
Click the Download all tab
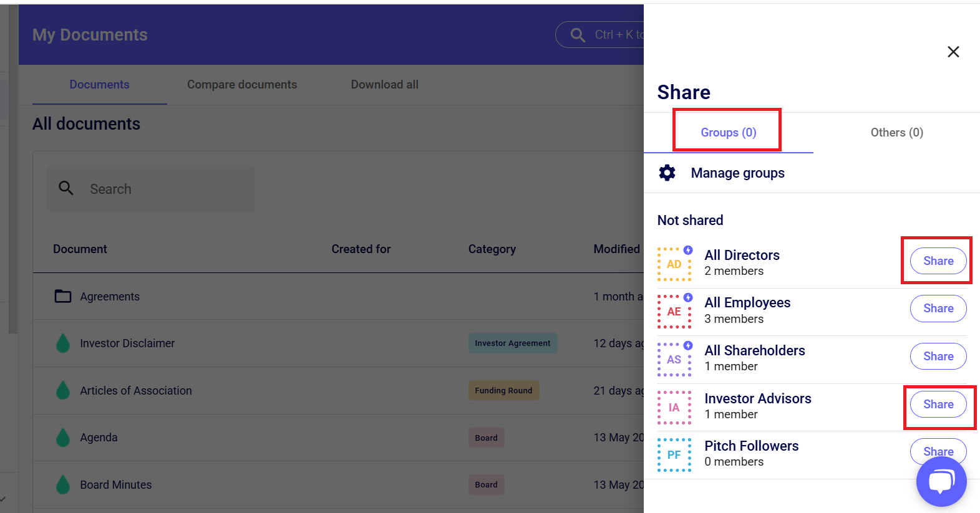coord(384,85)
